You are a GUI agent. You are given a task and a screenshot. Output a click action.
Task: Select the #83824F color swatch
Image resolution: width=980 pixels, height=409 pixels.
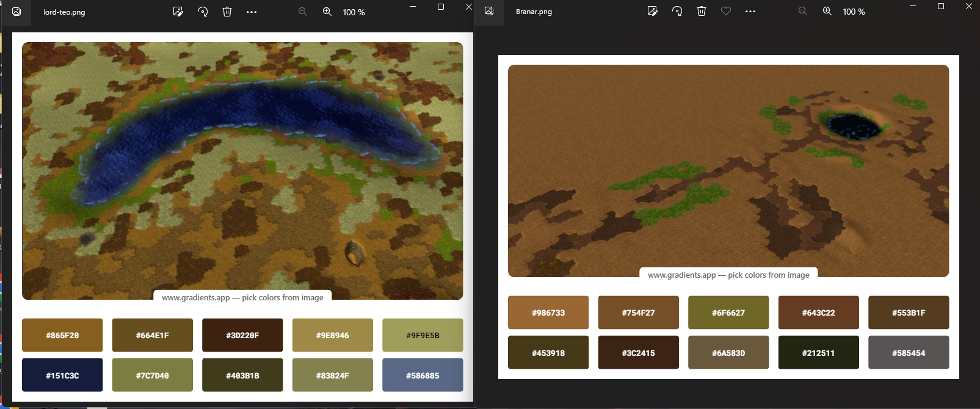click(x=333, y=375)
